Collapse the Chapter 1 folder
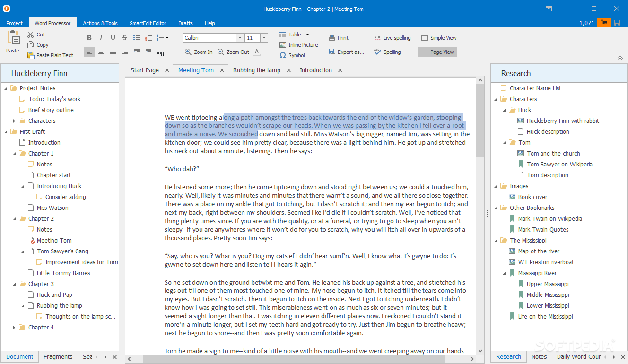Screen dimensions: 628x364 [x=14, y=154]
